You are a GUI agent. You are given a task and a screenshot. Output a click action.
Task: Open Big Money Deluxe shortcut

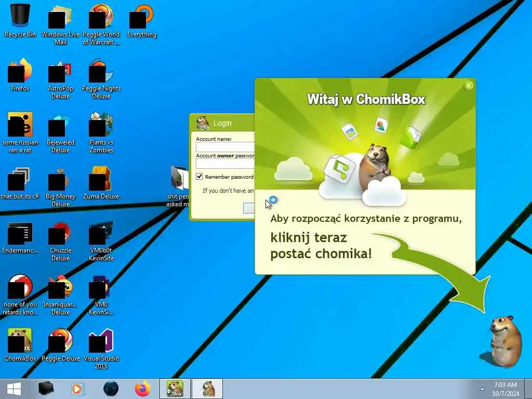point(60,187)
